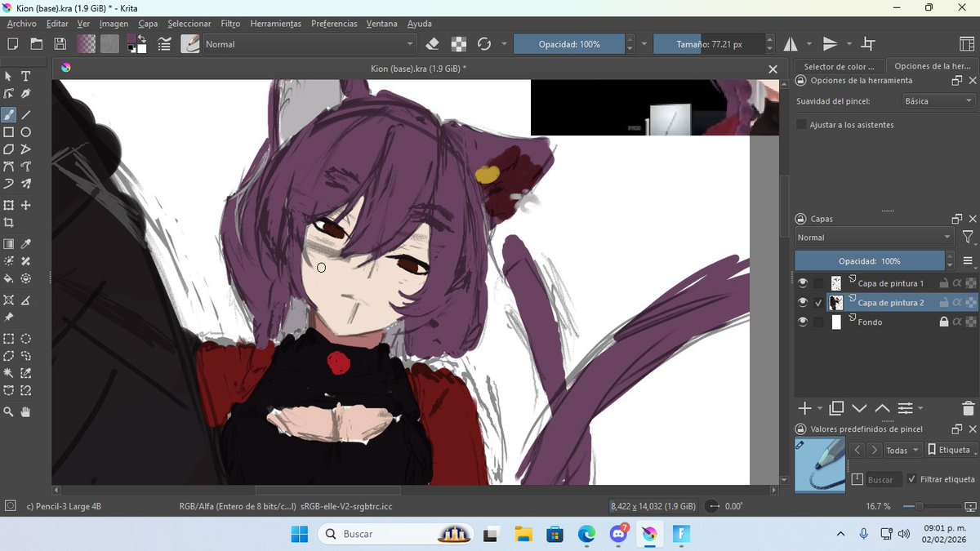Select the Transform tool
Screen dimensions: 980x551
(x=10, y=205)
